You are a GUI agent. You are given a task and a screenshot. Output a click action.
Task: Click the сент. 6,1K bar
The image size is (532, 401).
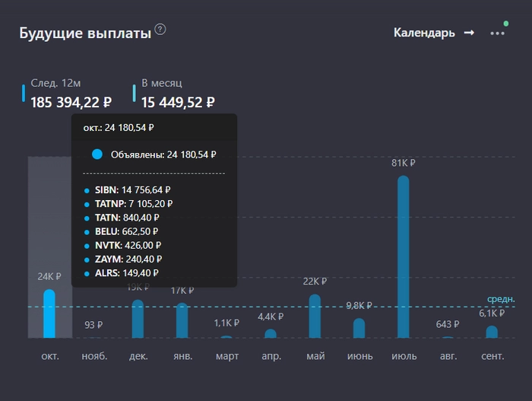tap(492, 332)
